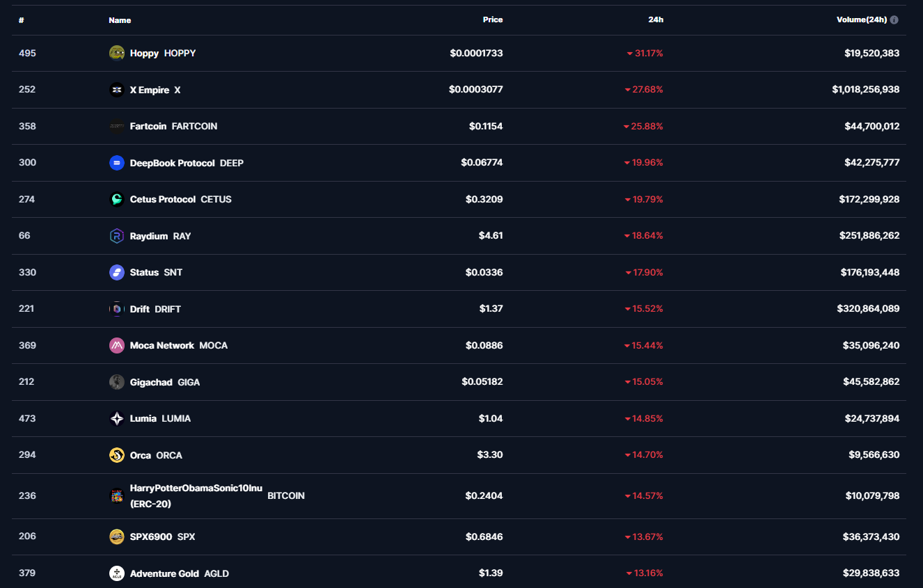Open the Fartcoin coin page
The height and width of the screenshot is (588, 923).
(x=148, y=126)
